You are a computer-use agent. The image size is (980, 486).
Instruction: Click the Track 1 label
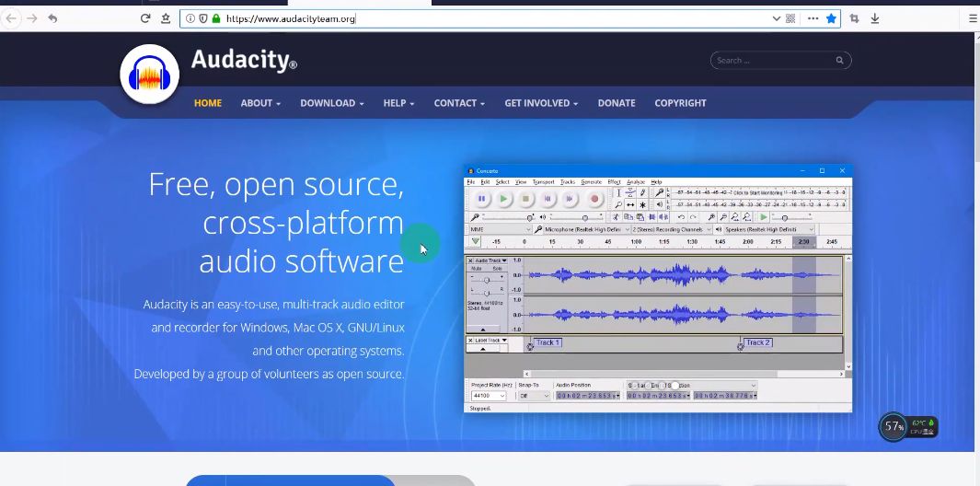548,342
